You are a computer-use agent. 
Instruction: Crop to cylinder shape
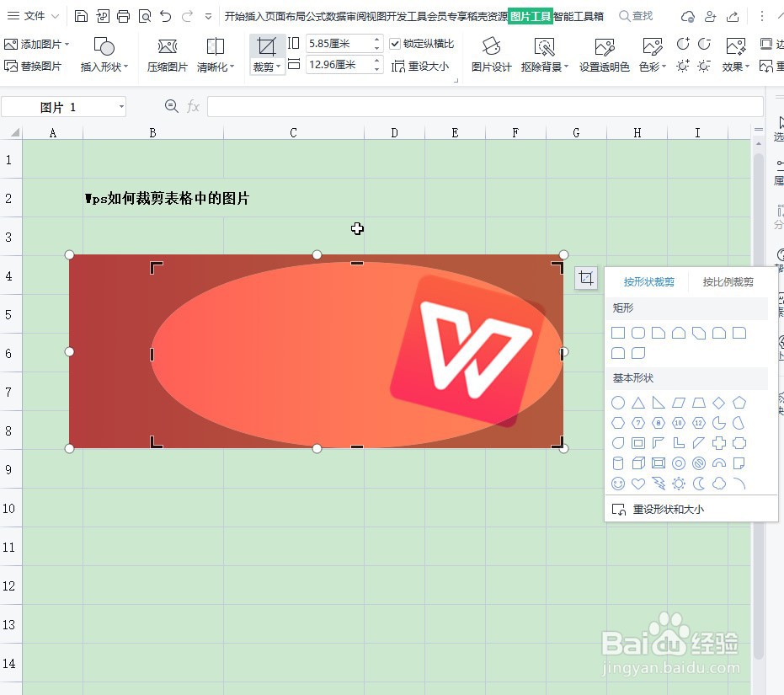(x=618, y=463)
